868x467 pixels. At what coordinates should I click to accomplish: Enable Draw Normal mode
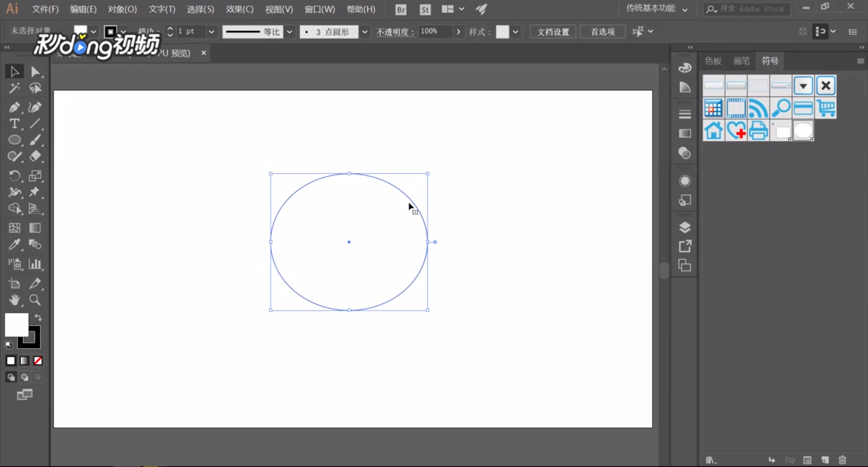pyautogui.click(x=11, y=377)
